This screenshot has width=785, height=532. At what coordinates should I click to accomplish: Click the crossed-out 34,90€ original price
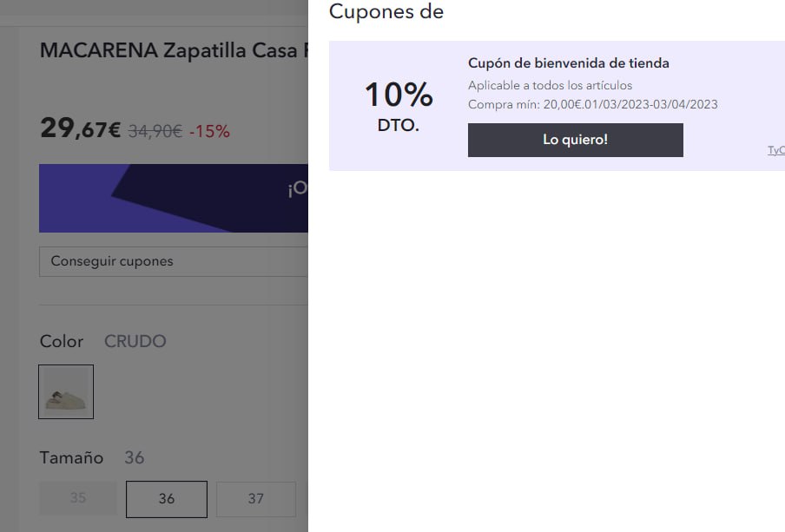click(x=155, y=131)
